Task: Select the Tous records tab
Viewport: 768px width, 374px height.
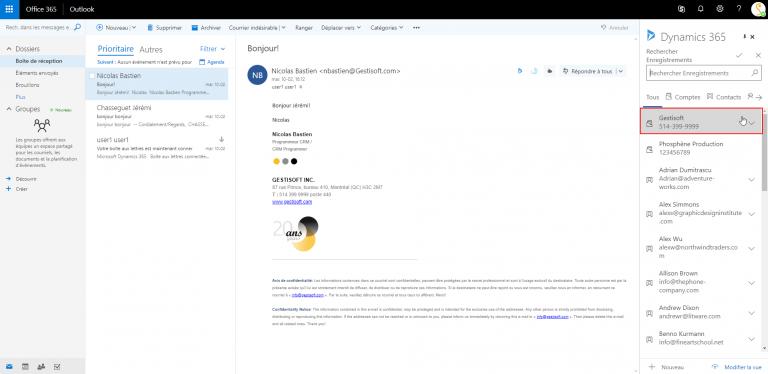Action: (x=652, y=97)
